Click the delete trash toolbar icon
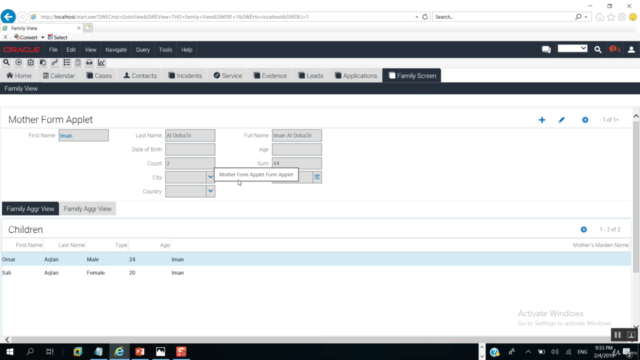Image resolution: width=640 pixels, height=360 pixels. [x=78, y=62]
